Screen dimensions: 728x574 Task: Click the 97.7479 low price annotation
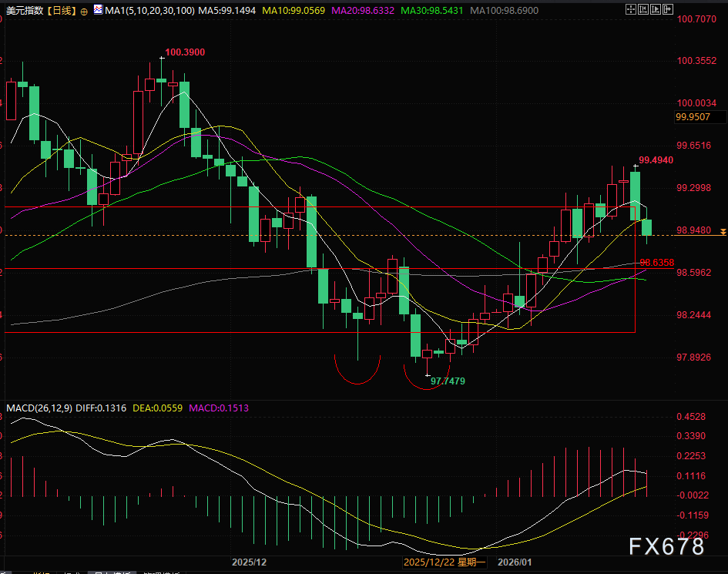pyautogui.click(x=448, y=381)
